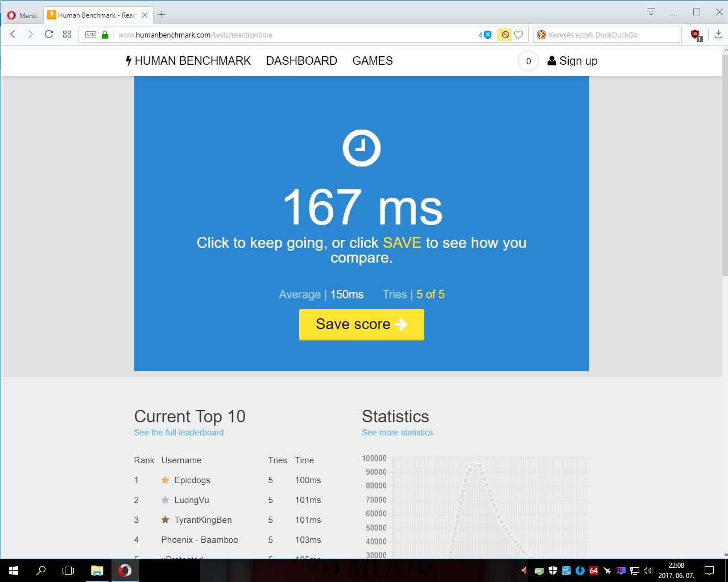728x582 pixels.
Task: Click the 100ms time of Epicdogs
Action: tap(308, 480)
